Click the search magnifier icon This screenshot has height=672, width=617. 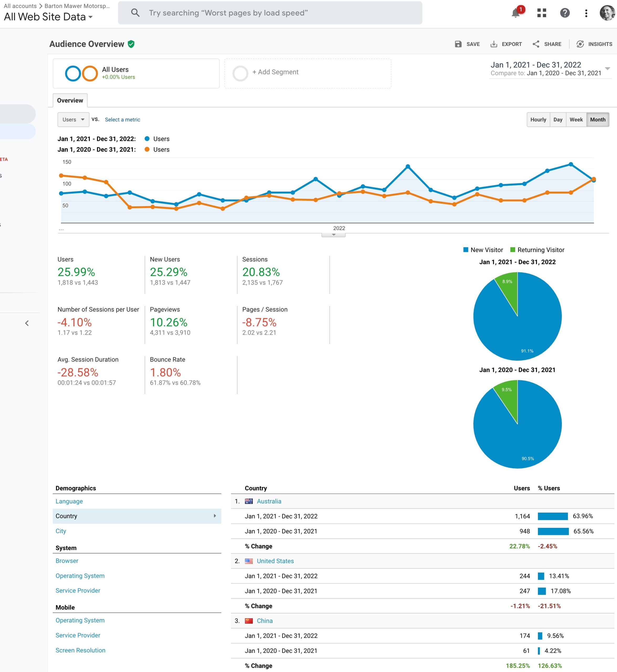[x=135, y=13]
